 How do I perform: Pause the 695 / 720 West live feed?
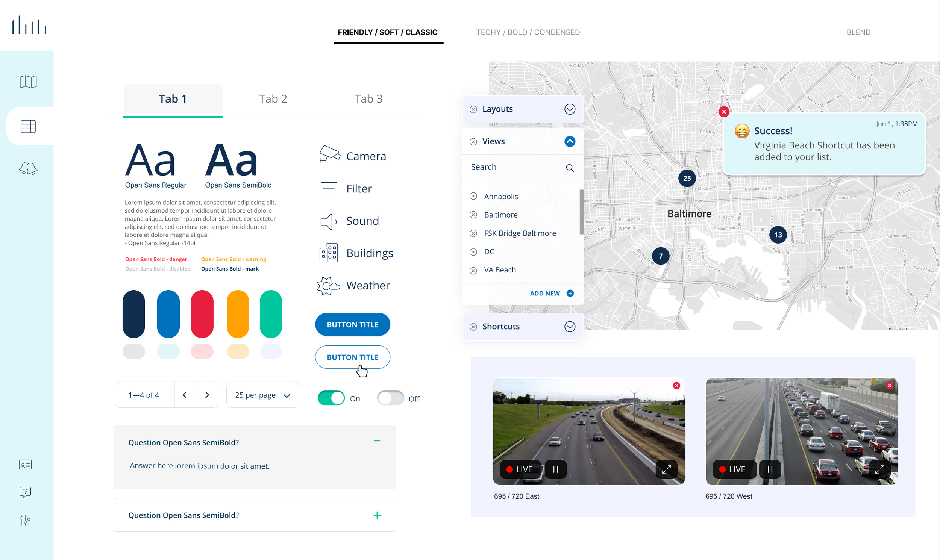[770, 469]
